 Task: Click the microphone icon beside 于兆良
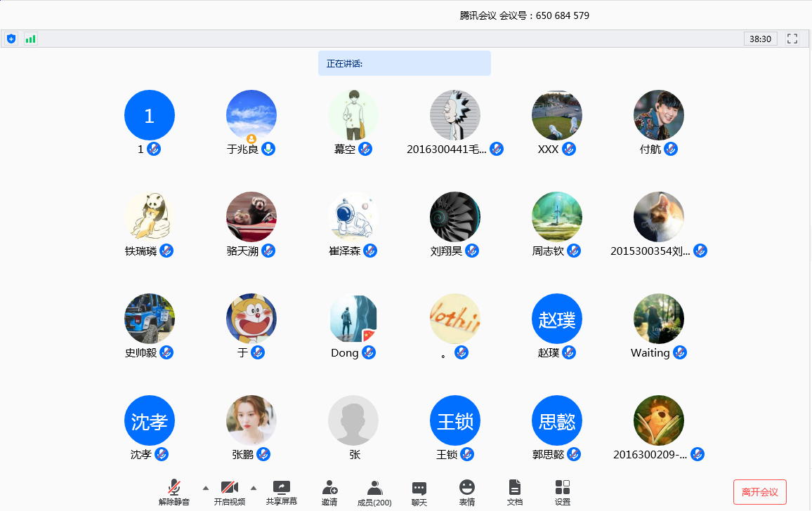268,149
